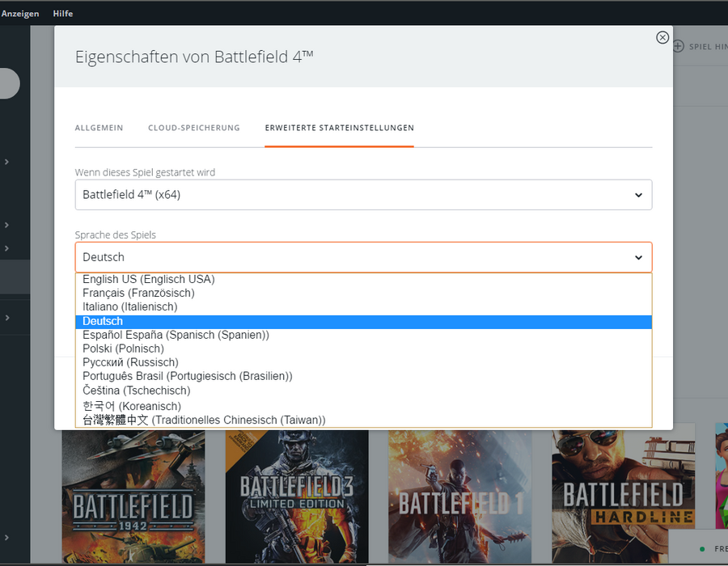Choose Traditionelles Chinesisch (Taiwan)
The height and width of the screenshot is (566, 728).
click(x=363, y=420)
